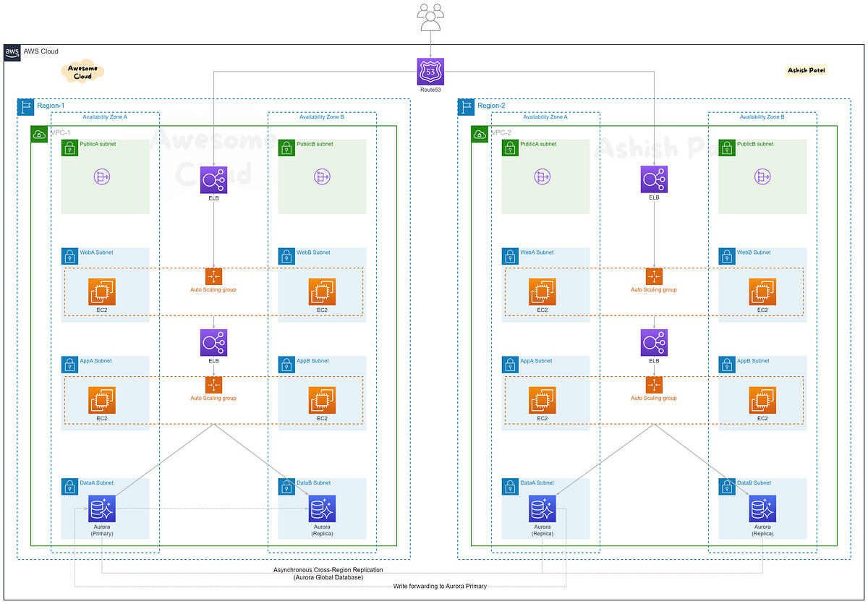This screenshot has width=868, height=604.
Task: Click the Awesome Cloud badge near the top
Action: [82, 72]
